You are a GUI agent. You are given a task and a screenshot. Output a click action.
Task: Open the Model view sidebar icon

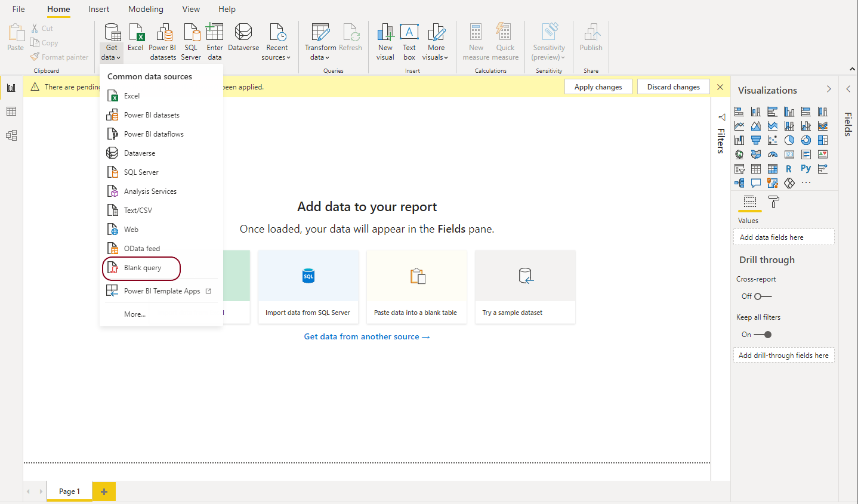pyautogui.click(x=11, y=135)
